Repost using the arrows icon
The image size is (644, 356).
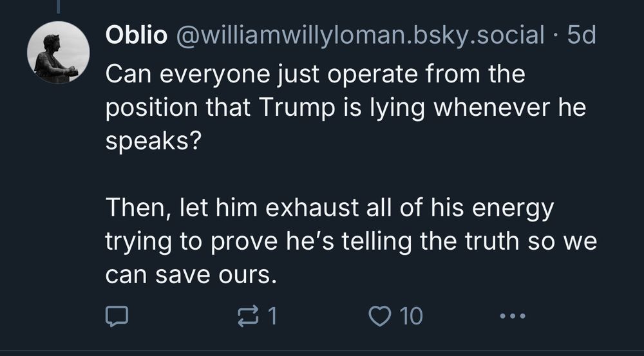247,315
